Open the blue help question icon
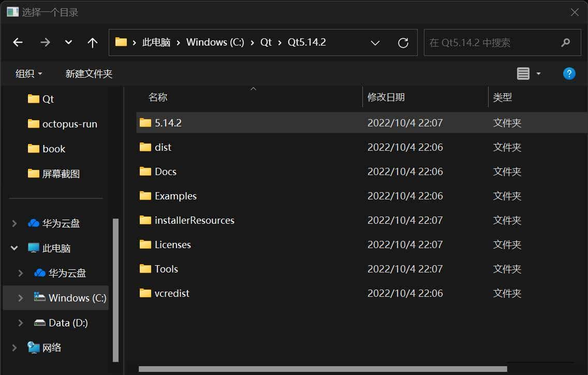 tap(569, 74)
